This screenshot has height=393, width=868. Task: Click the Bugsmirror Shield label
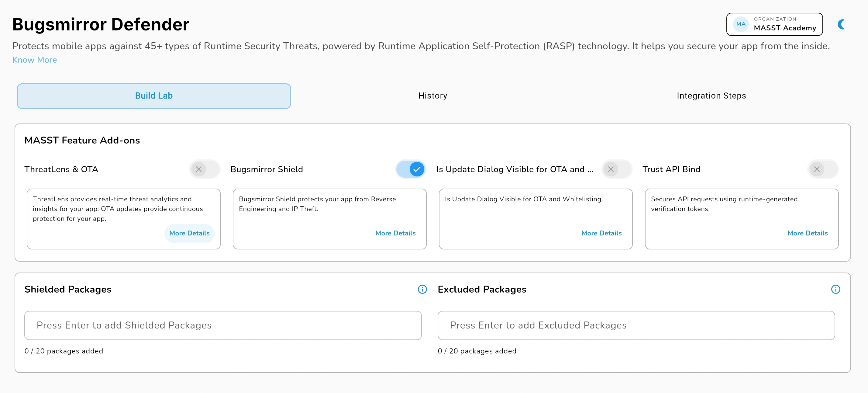click(x=267, y=169)
